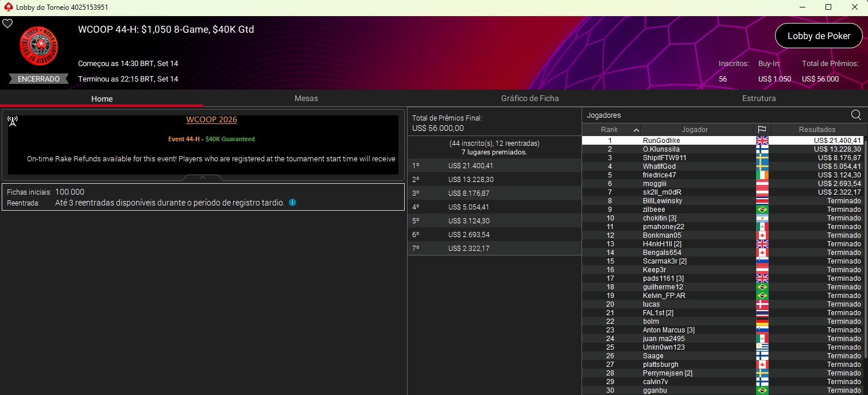Click 4º prize row US$ 5.054,41
This screenshot has width=868, height=395.
(x=494, y=207)
